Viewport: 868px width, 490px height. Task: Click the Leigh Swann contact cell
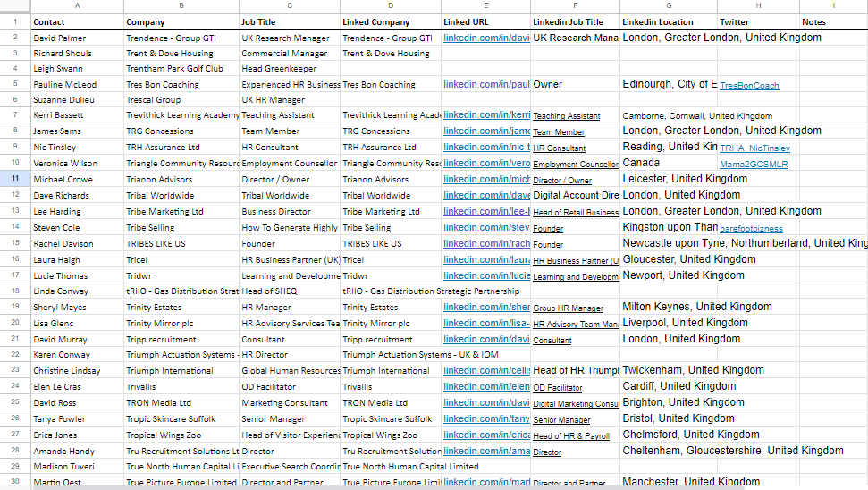pyautogui.click(x=77, y=69)
